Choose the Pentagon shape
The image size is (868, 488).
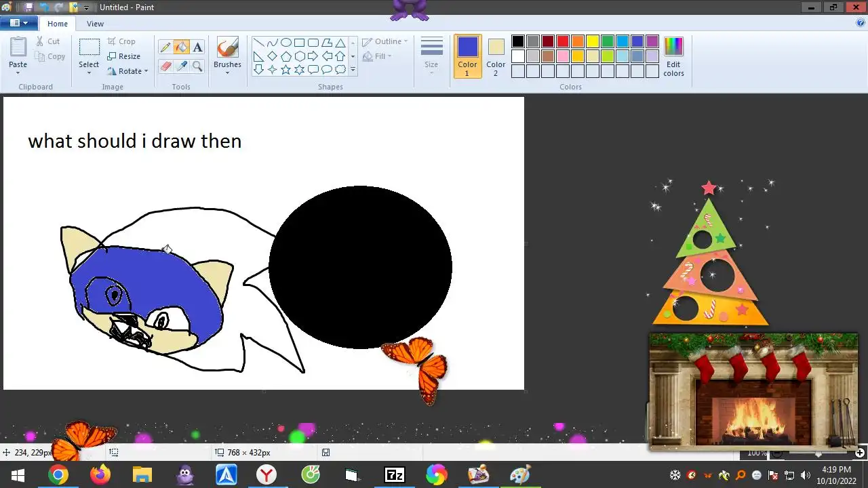click(x=285, y=56)
